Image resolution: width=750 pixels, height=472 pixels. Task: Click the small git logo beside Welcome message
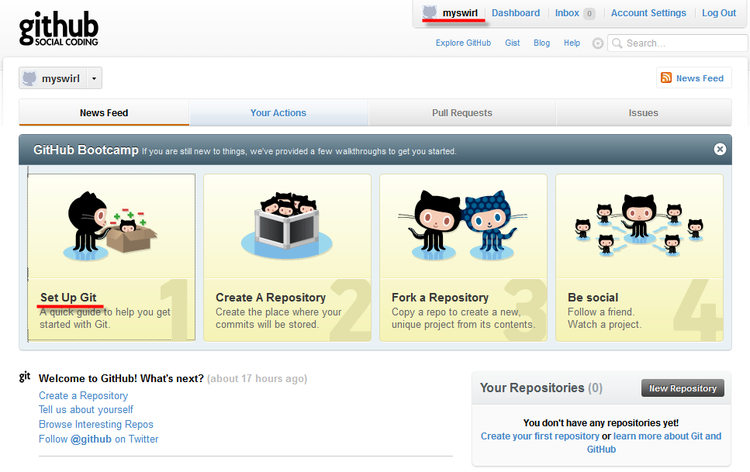click(24, 377)
